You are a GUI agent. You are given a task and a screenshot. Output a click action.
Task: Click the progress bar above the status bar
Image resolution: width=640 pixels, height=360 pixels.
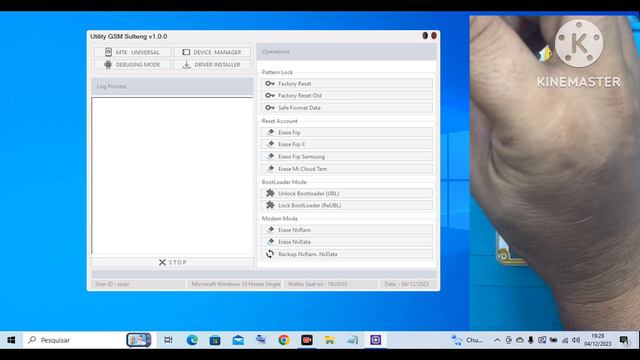(264, 274)
